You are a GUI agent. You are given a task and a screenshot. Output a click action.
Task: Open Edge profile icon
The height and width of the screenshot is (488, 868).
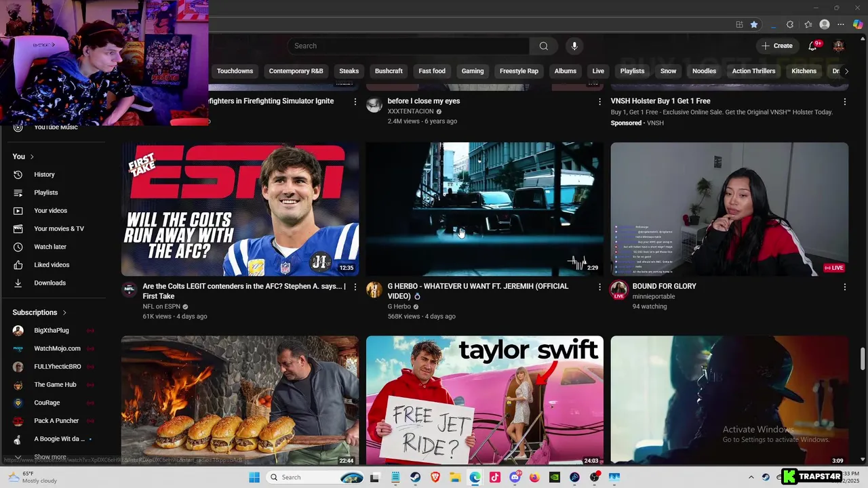pos(825,24)
